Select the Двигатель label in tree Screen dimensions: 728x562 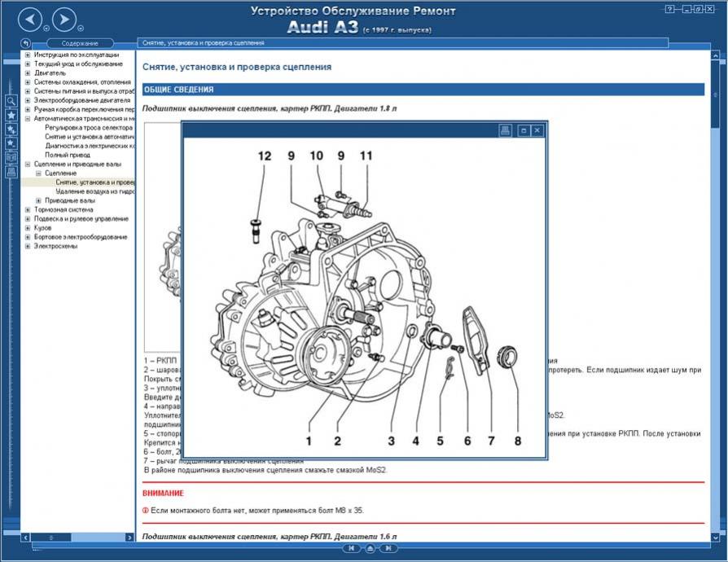pos(50,73)
